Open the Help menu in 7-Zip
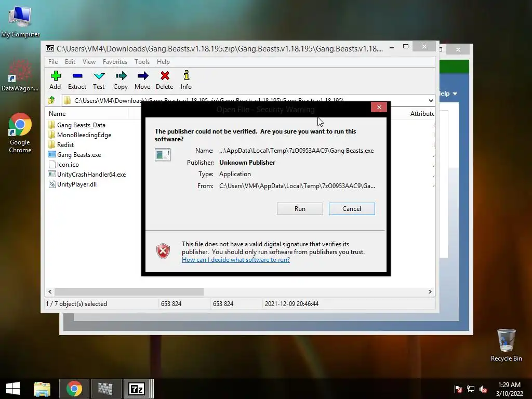Screen dimensions: 532x399 tap(163, 62)
